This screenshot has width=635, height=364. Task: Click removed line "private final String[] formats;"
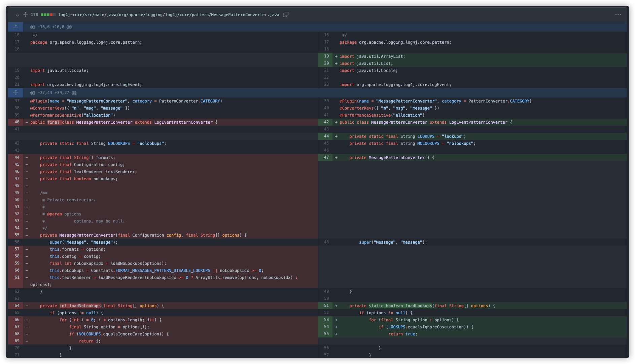[77, 158]
